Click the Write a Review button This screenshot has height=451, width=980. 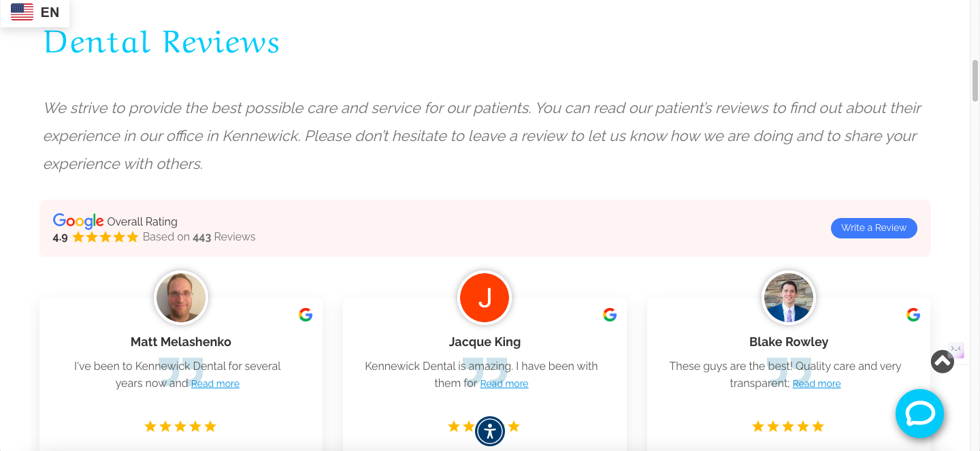874,228
